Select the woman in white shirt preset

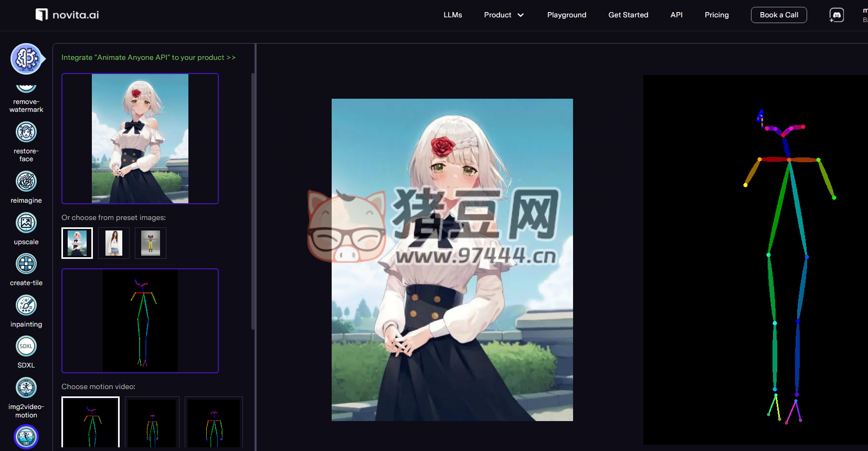114,243
